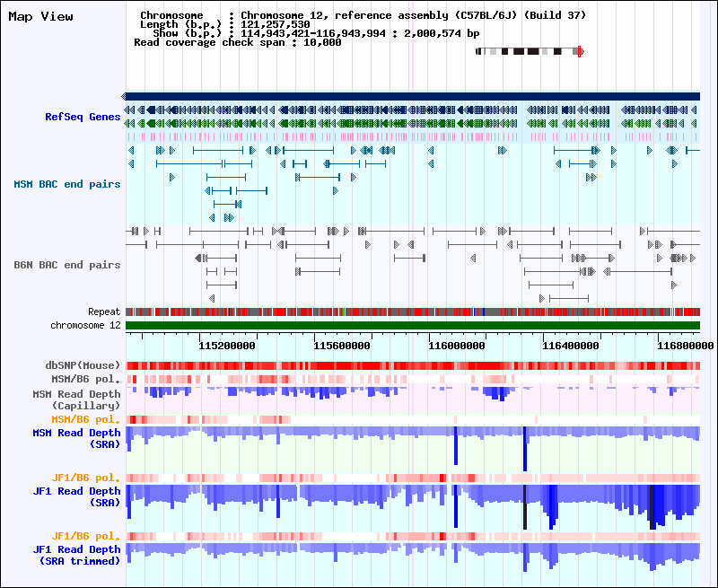Click the JF1 Read Depth (SRA) label
This screenshot has height=588, width=718.
coord(76,496)
